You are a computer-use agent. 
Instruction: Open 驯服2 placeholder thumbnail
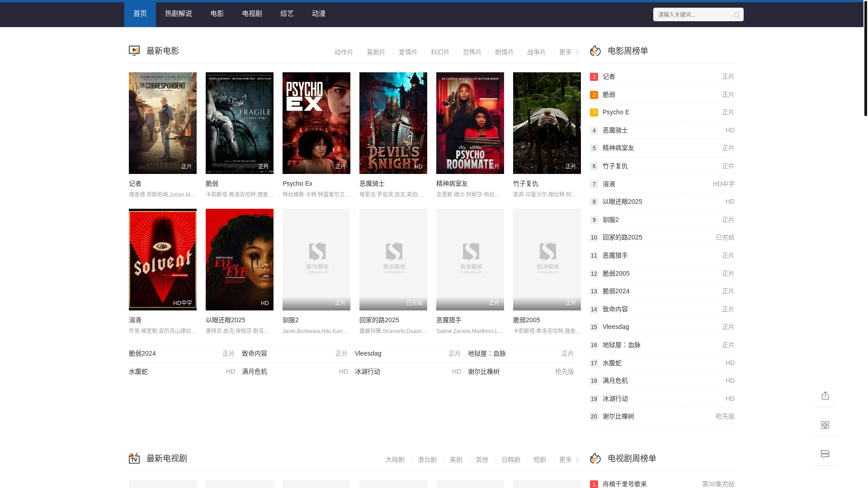coord(316,259)
